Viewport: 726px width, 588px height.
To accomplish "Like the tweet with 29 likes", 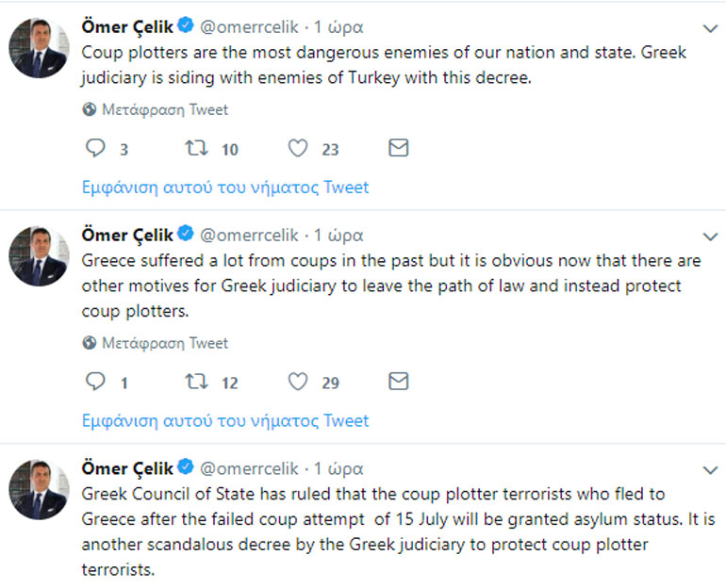I will tap(298, 382).
